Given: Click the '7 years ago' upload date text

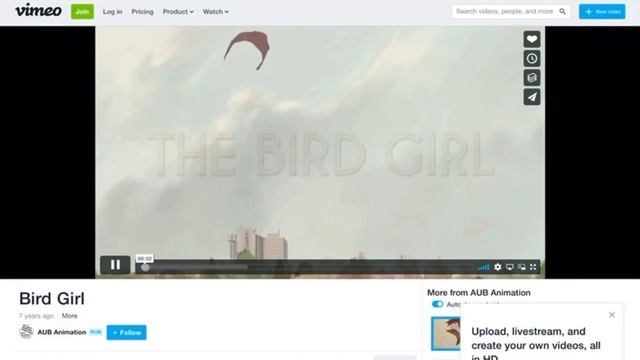Looking at the screenshot, I should click(36, 316).
